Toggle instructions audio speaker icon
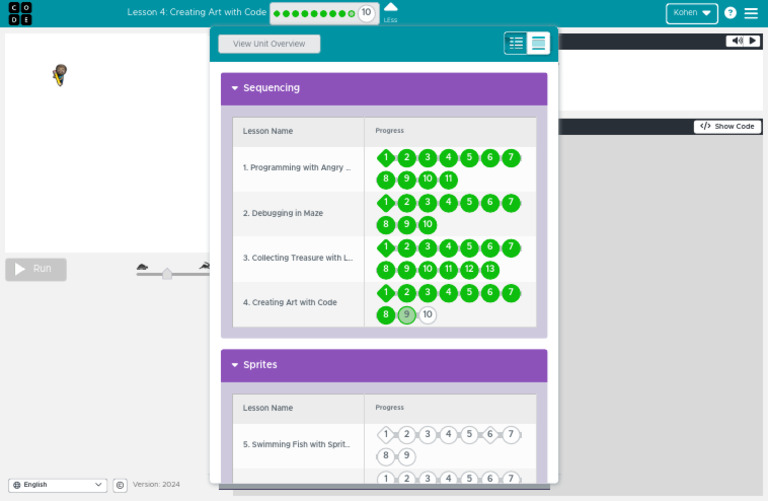 coord(737,41)
